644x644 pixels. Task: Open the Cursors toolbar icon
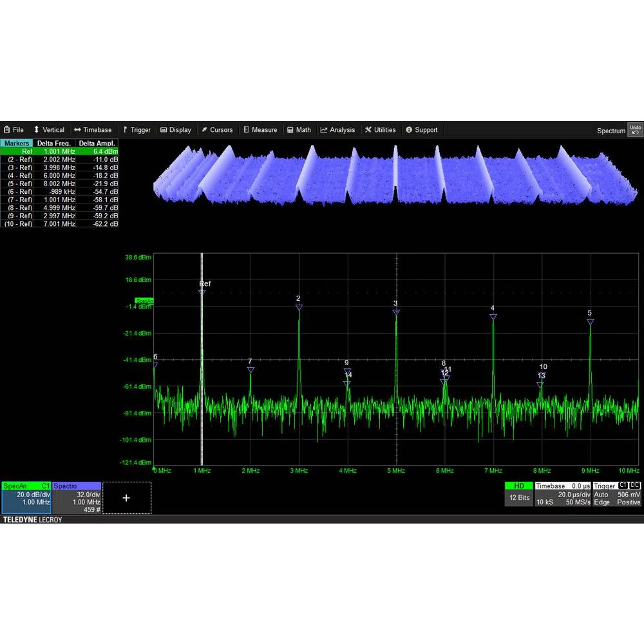[218, 129]
